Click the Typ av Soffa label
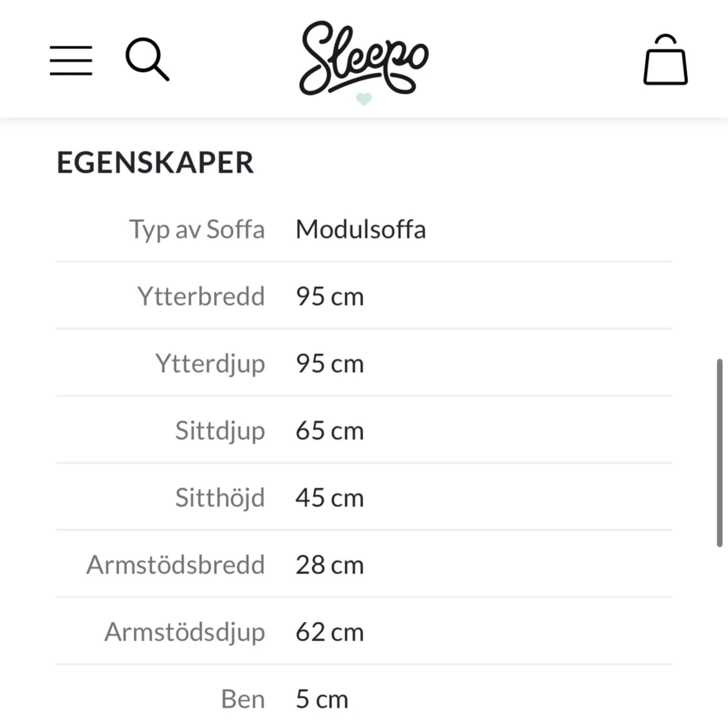 pos(197,229)
